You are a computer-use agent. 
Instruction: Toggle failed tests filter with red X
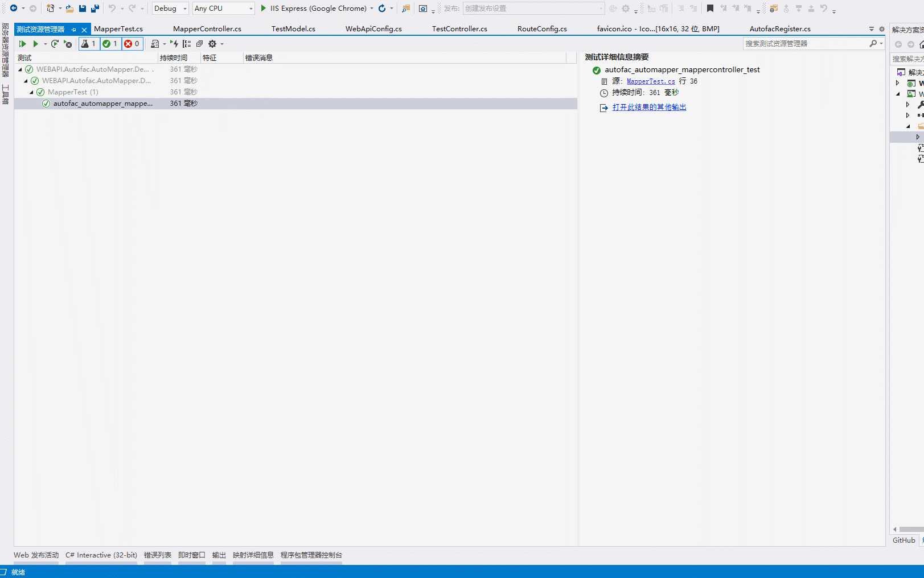coord(132,44)
